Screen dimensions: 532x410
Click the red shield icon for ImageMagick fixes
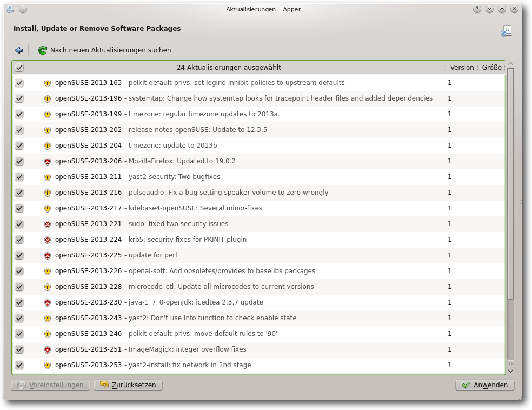[48, 350]
